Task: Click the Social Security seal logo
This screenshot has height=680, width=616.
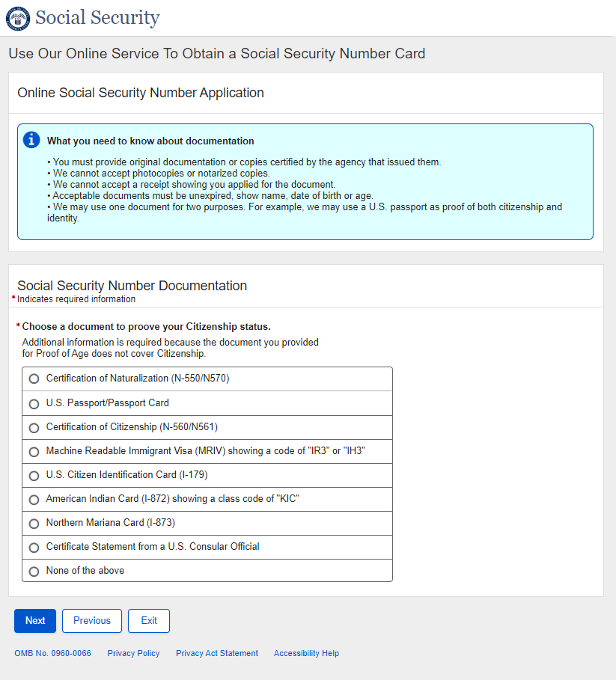Action: (x=18, y=18)
